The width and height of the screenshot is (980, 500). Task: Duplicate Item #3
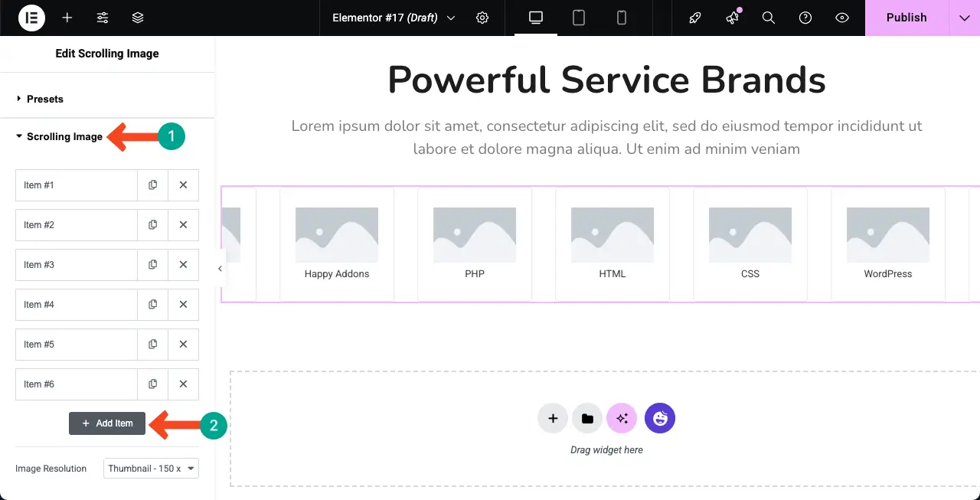pyautogui.click(x=153, y=265)
